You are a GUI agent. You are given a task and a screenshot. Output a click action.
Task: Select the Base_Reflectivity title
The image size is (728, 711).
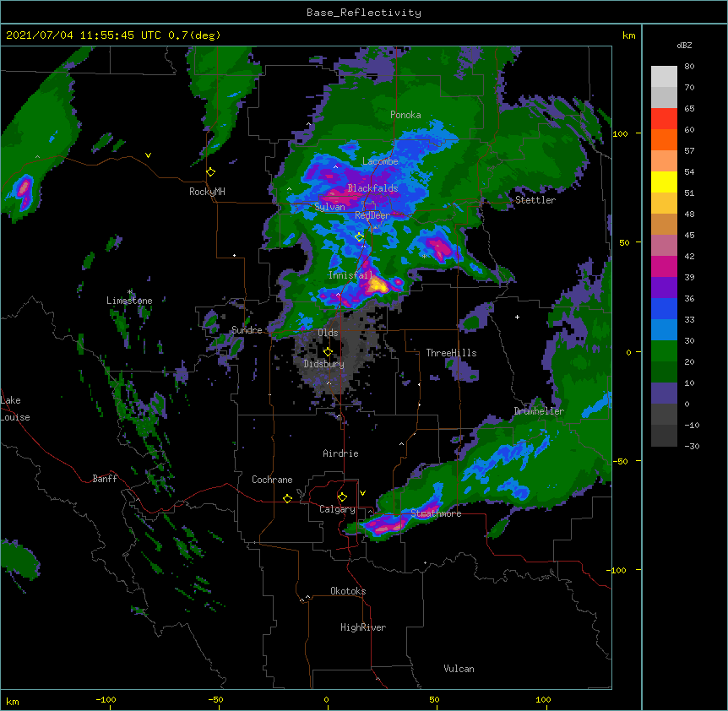coord(364,13)
